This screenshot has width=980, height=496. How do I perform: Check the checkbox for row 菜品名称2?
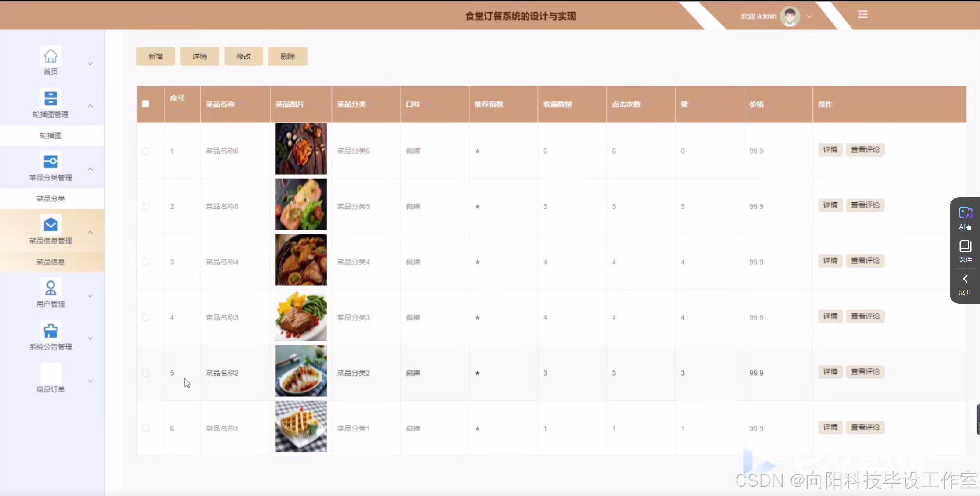pyautogui.click(x=145, y=373)
